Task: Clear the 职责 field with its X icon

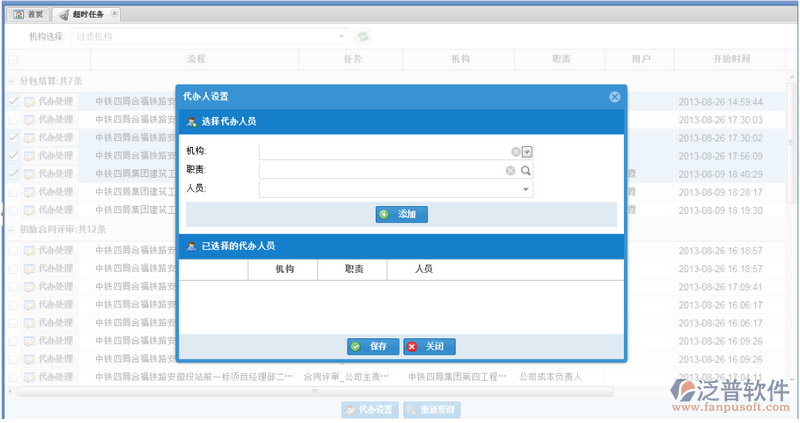Action: tap(510, 171)
